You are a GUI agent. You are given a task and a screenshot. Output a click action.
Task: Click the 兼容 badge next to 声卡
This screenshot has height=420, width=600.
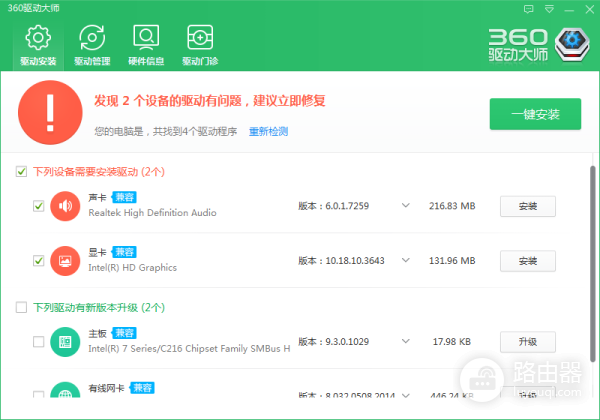tap(124, 197)
